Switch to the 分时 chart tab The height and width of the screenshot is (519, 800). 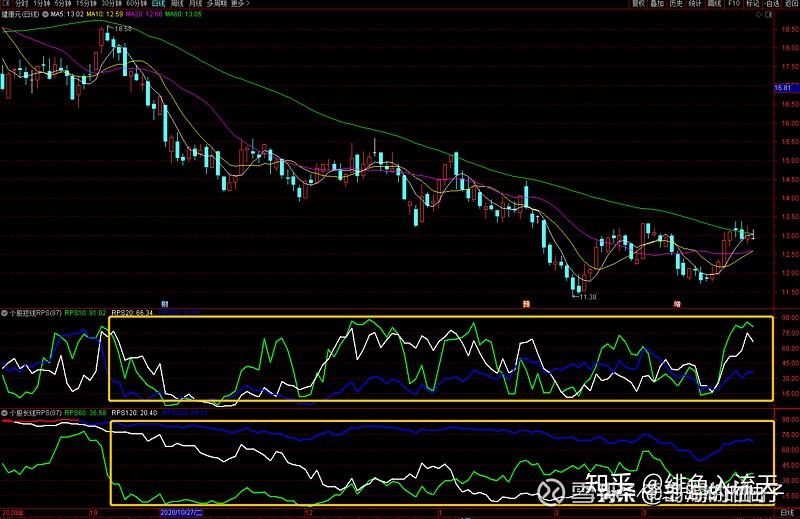point(21,3)
